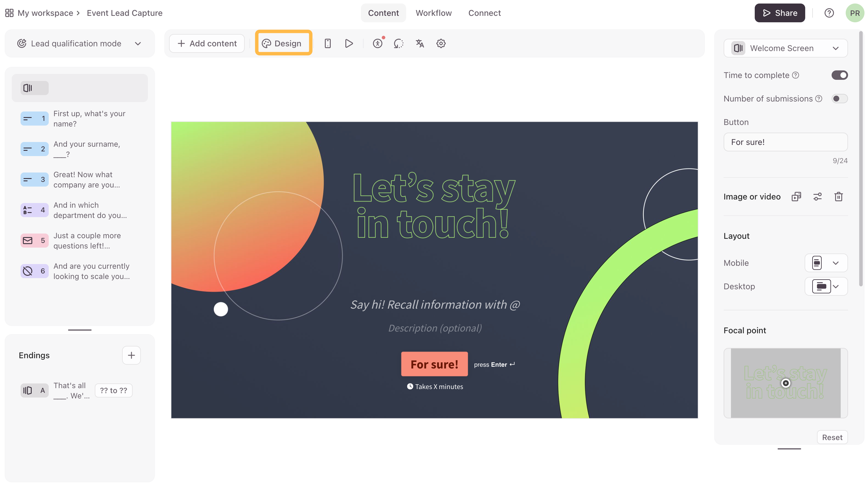
Task: Click the ?? to ?? score badge
Action: point(114,390)
